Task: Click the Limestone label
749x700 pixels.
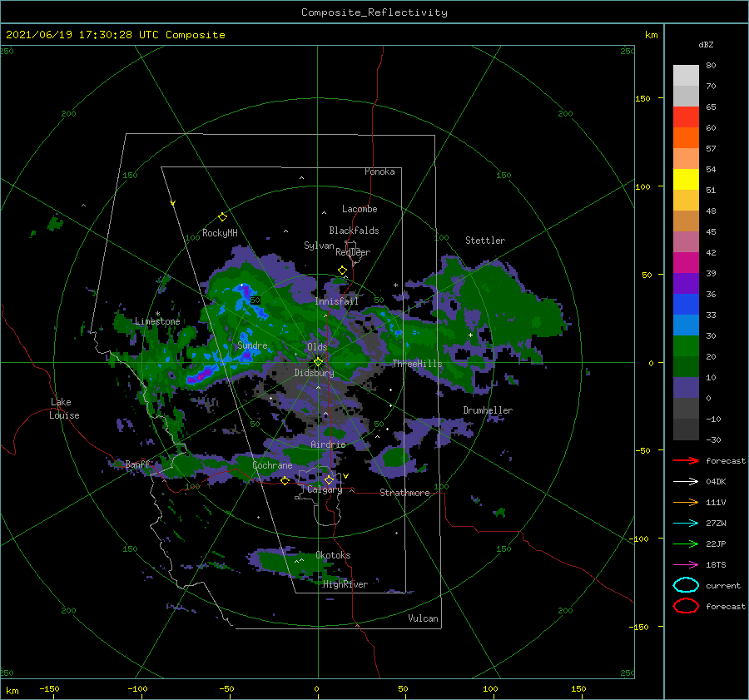Action: point(157,321)
